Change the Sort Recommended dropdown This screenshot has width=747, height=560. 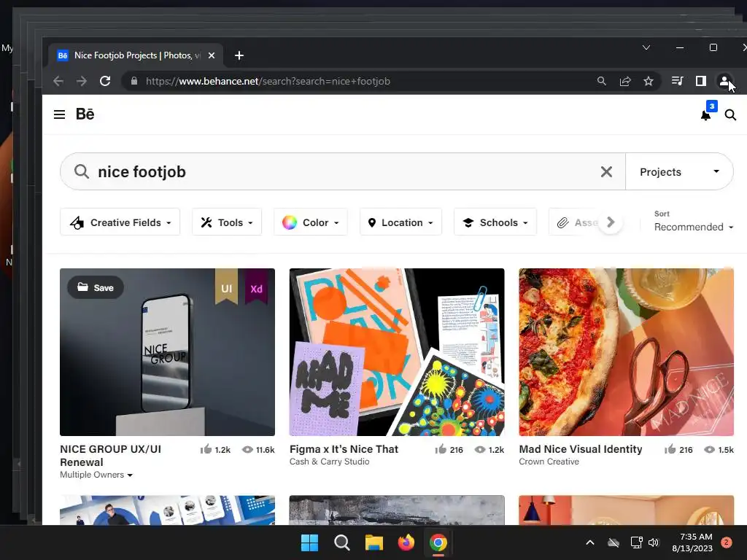pyautogui.click(x=693, y=227)
